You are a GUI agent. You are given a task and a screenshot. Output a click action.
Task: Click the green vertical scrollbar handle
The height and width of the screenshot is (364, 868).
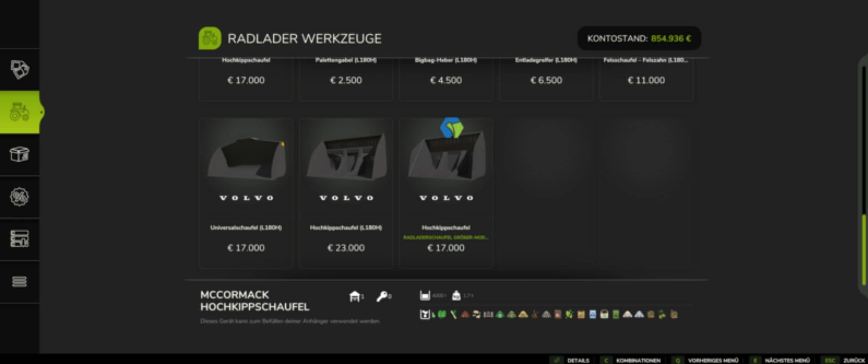[x=864, y=250]
